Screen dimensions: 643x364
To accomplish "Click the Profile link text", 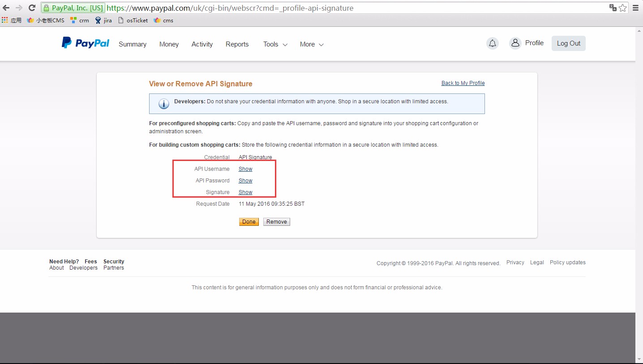I will pyautogui.click(x=534, y=43).
